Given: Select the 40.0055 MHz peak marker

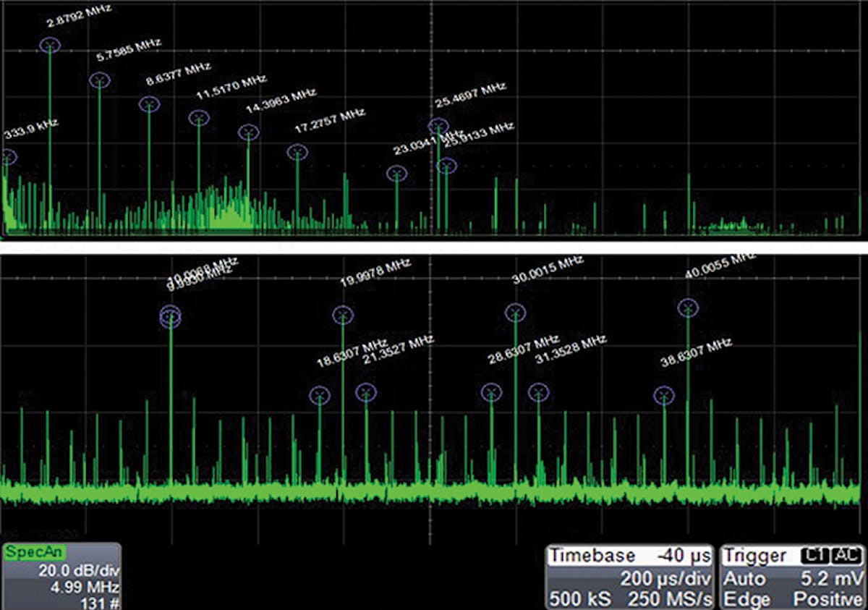Looking at the screenshot, I should click(688, 308).
